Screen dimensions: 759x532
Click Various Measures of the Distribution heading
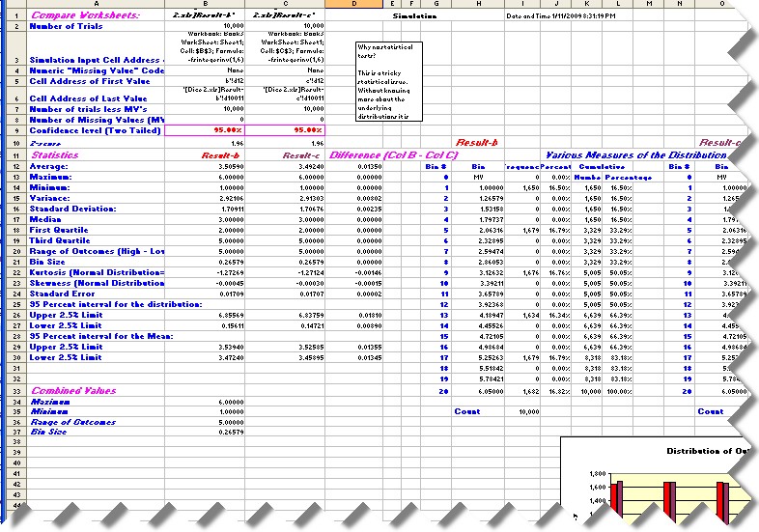click(x=636, y=155)
